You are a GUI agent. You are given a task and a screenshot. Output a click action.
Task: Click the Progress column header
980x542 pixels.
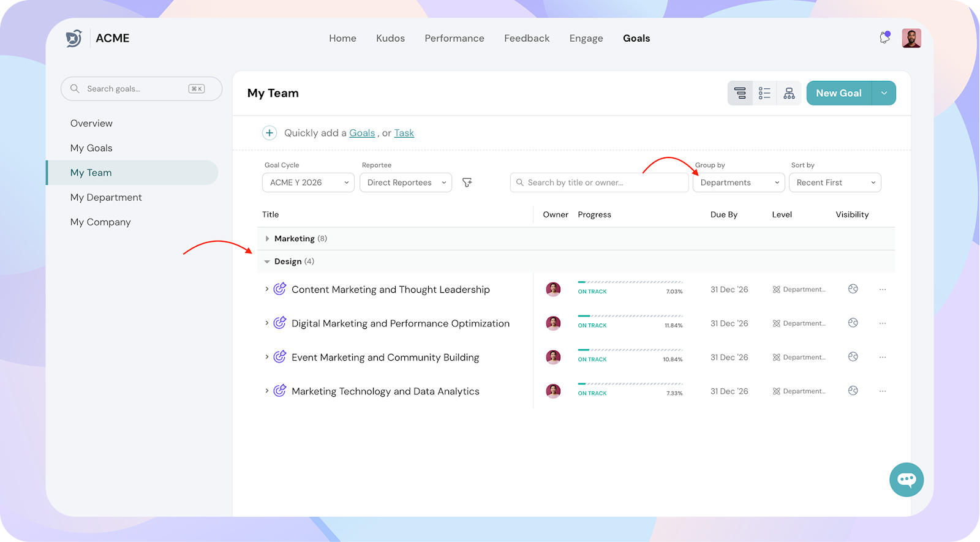pyautogui.click(x=594, y=214)
